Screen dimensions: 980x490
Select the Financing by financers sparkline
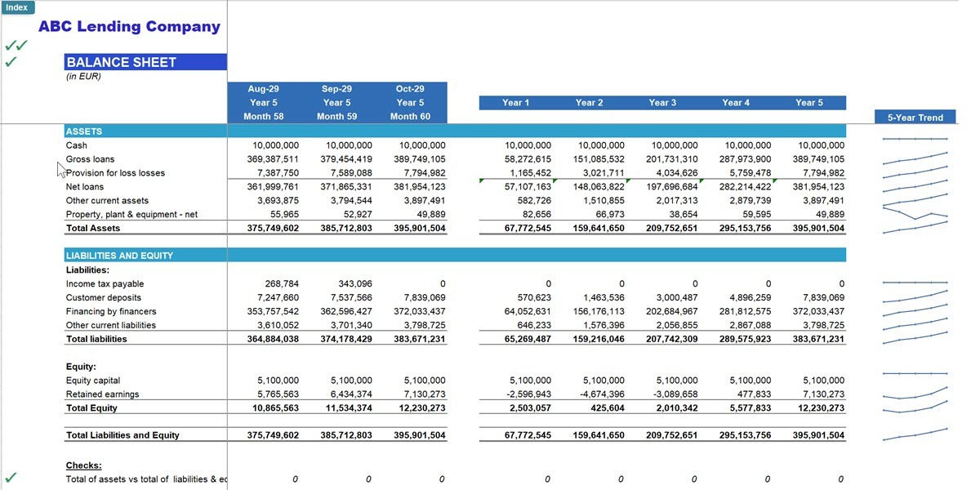(x=915, y=311)
